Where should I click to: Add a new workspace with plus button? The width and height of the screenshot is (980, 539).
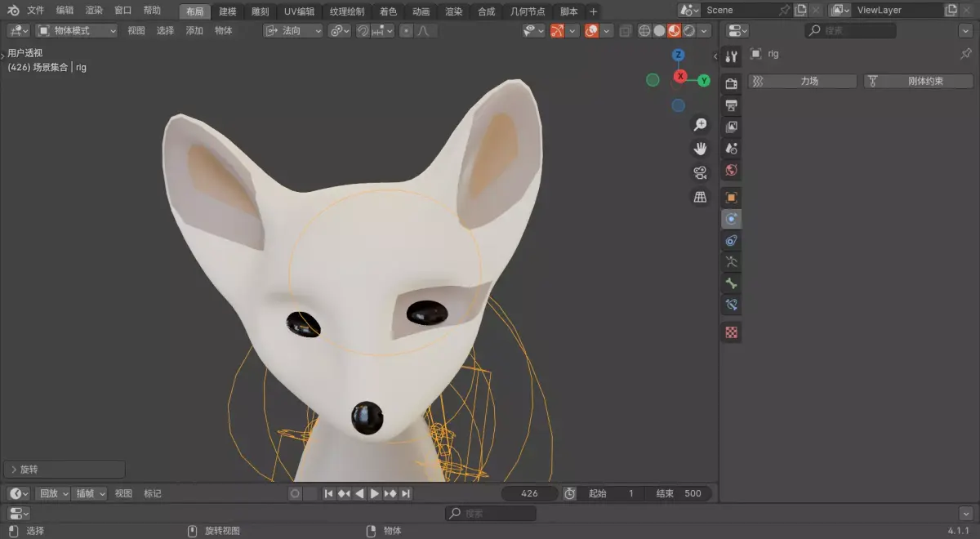click(x=594, y=11)
